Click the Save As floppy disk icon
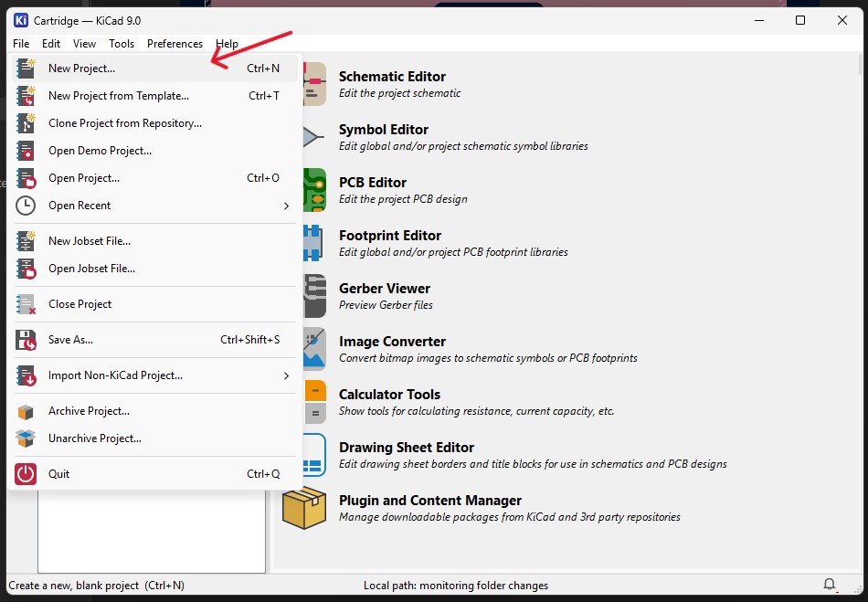Viewport: 868px width, 602px height. [x=26, y=340]
